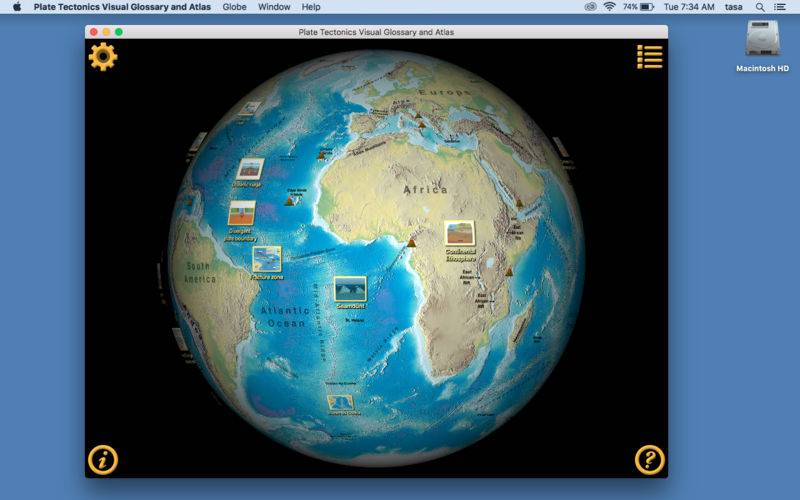Open the Help menu in the menu bar
This screenshot has width=800, height=500.
pyautogui.click(x=311, y=7)
